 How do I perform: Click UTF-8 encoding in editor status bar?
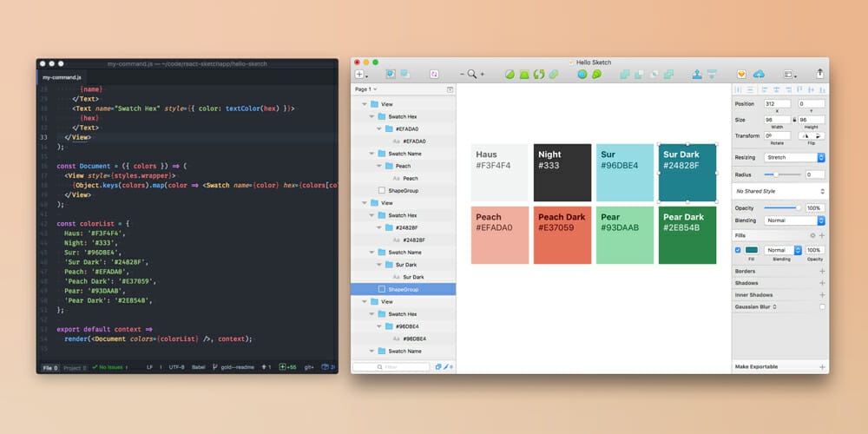pos(176,367)
